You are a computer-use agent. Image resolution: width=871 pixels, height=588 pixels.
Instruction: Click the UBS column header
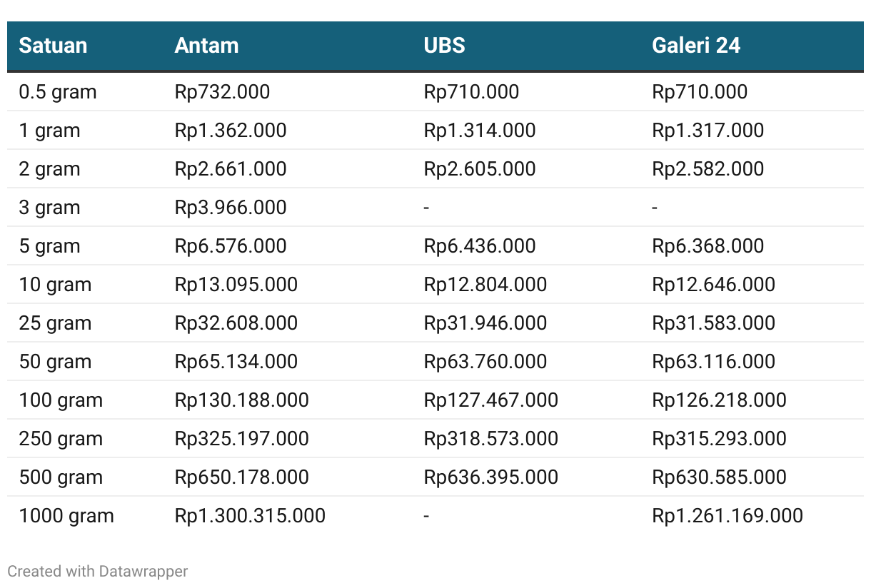point(444,46)
